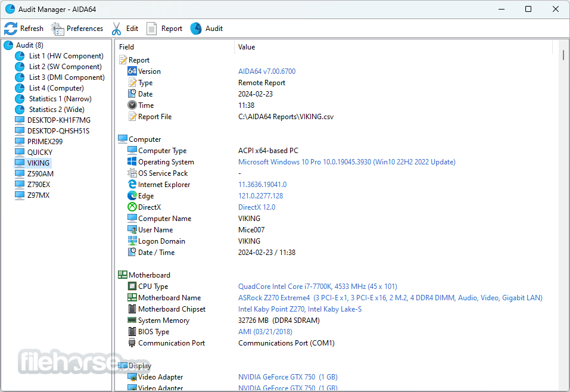Click the C:\AIDA64 Reports\VIKING.csv value
This screenshot has width=570, height=392.
pyautogui.click(x=286, y=117)
